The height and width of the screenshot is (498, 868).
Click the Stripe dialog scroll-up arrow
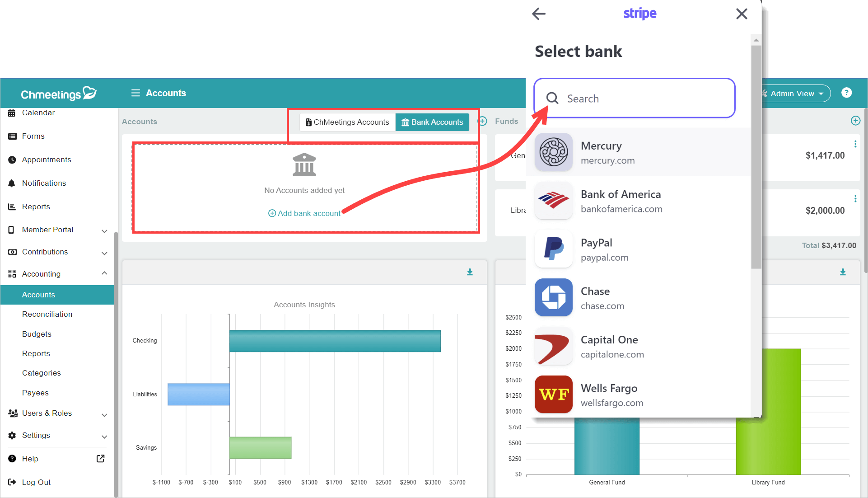[756, 40]
